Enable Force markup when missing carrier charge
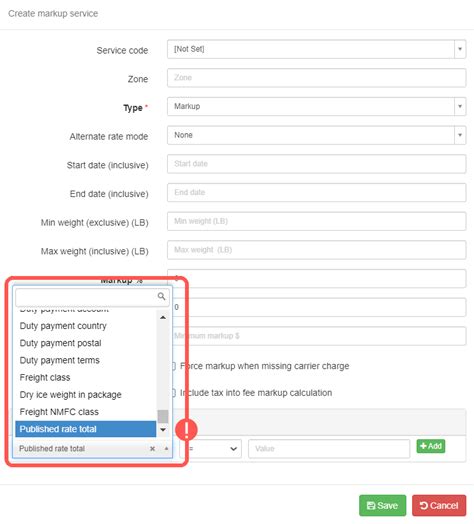Image resolution: width=474 pixels, height=524 pixels. tap(174, 366)
